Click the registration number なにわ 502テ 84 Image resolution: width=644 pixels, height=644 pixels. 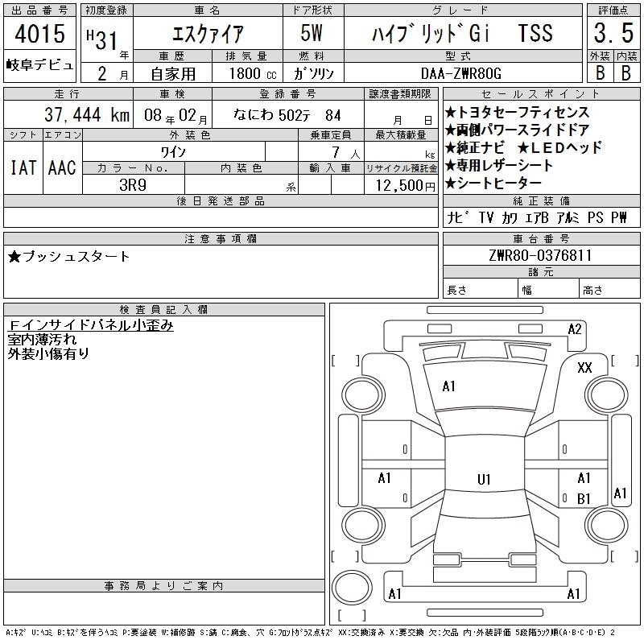point(287,115)
